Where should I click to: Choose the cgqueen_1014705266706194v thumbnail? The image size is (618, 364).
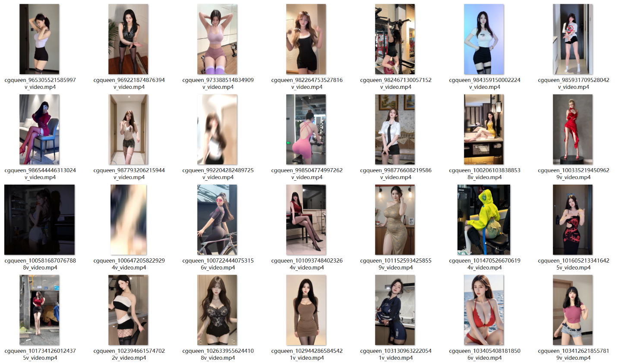(484, 220)
